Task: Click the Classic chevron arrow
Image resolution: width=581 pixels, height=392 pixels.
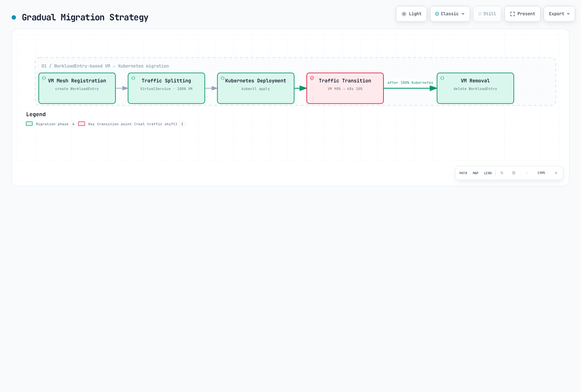Action: pos(463,14)
